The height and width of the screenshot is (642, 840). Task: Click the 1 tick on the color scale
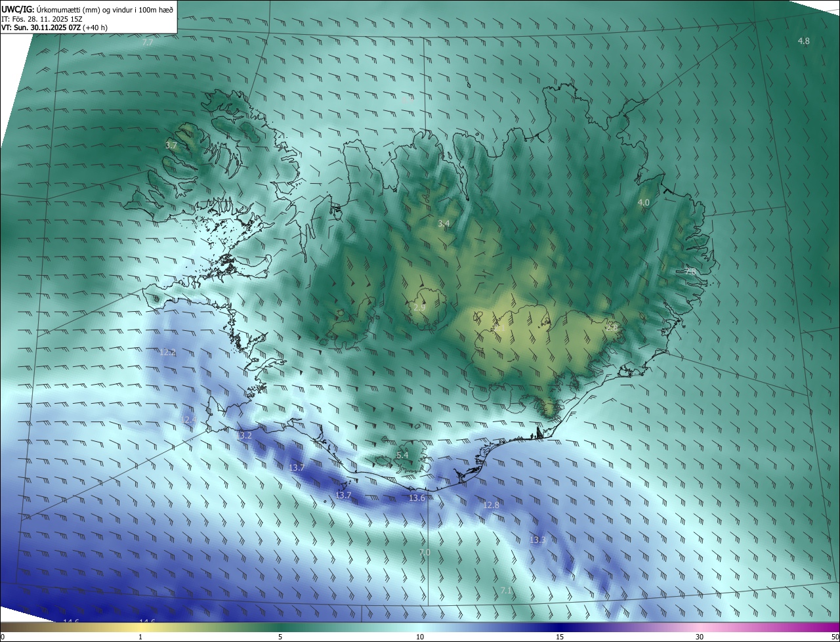pos(140,637)
